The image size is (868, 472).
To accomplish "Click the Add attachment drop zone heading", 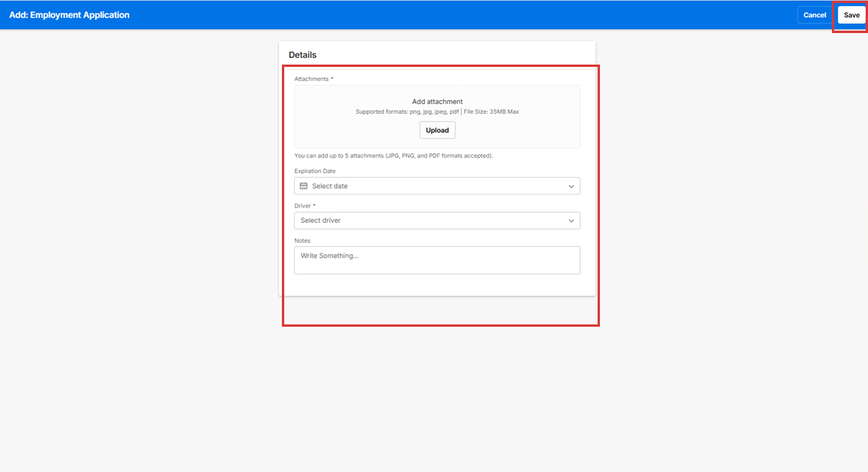I will pos(437,101).
